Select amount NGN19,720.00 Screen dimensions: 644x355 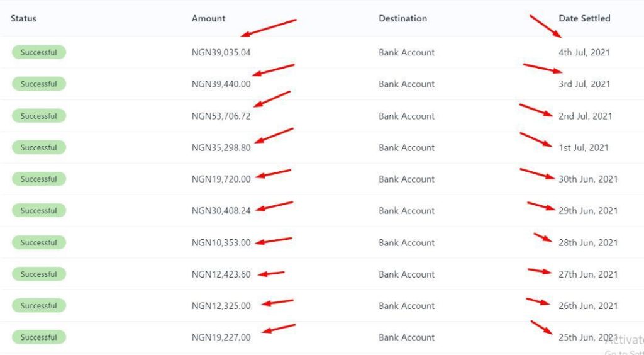221,179
